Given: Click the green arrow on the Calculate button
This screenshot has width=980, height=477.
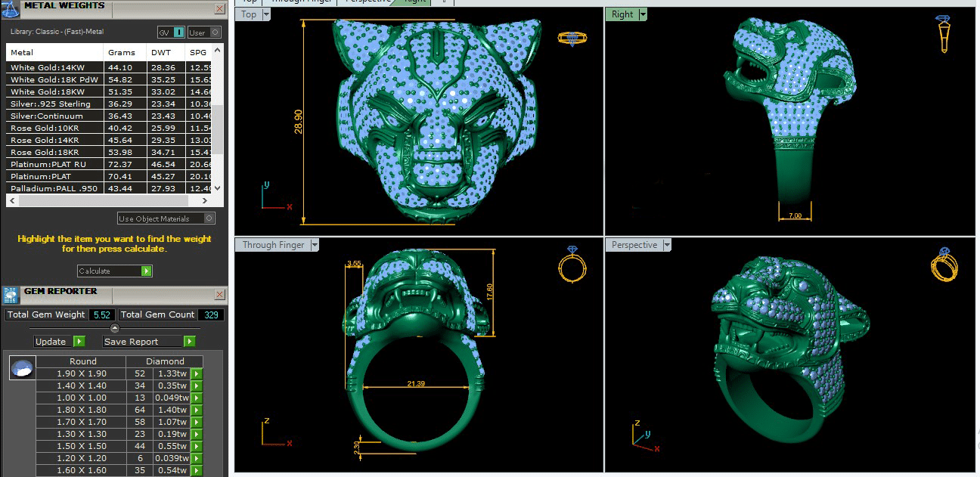Looking at the screenshot, I should point(147,271).
